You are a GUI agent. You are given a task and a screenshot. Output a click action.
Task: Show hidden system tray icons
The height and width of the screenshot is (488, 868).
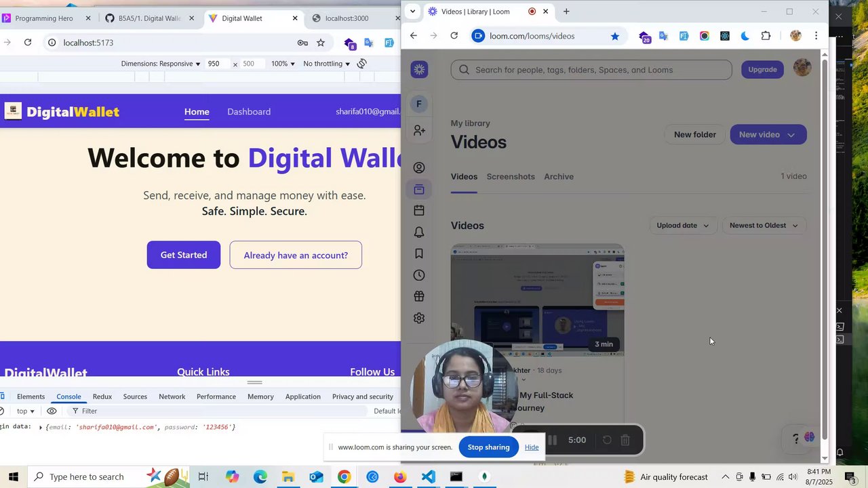(x=725, y=476)
